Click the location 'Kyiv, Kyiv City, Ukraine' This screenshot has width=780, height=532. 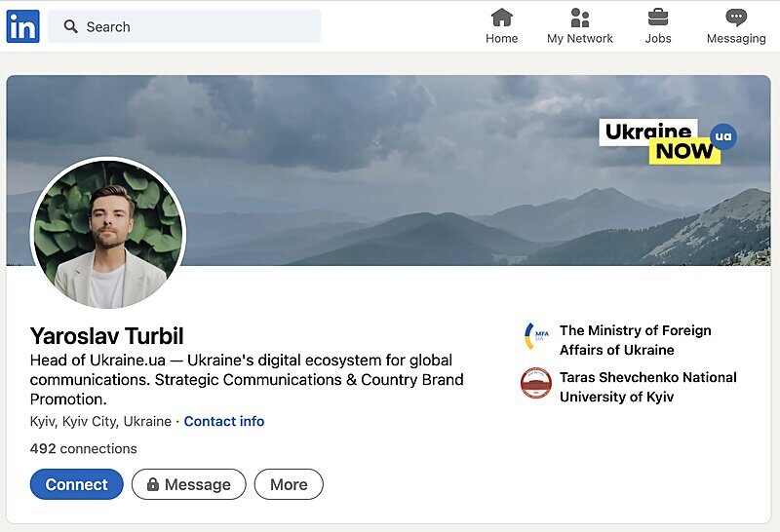(x=100, y=421)
